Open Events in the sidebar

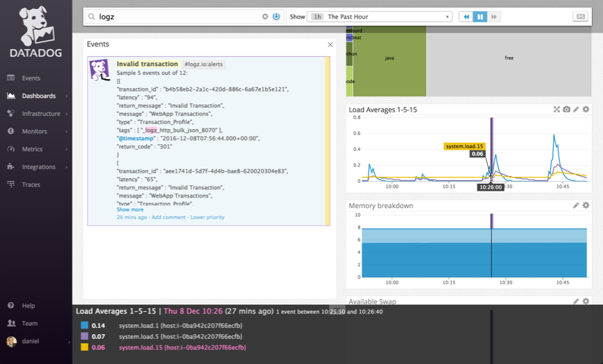(x=31, y=78)
